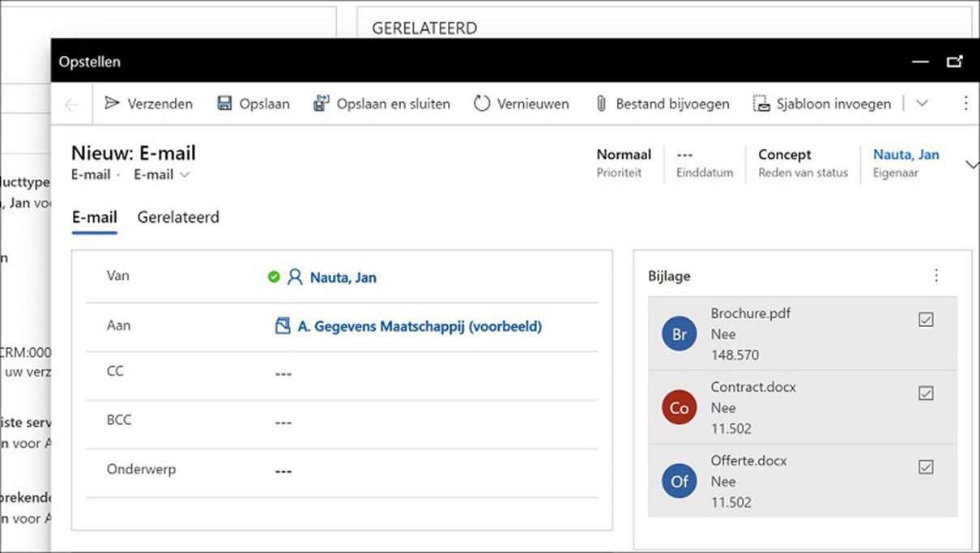Click the Vernieuwen button label

(533, 104)
